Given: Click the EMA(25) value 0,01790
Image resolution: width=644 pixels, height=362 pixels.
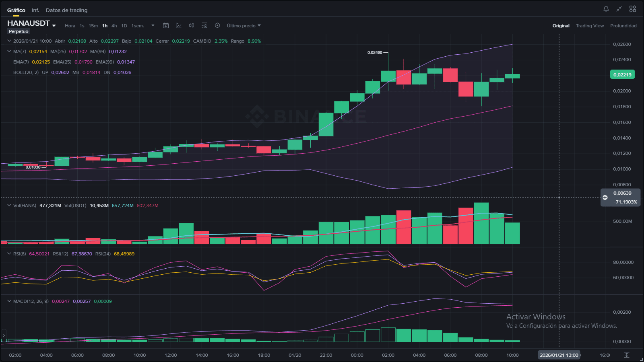Looking at the screenshot, I should tap(83, 62).
